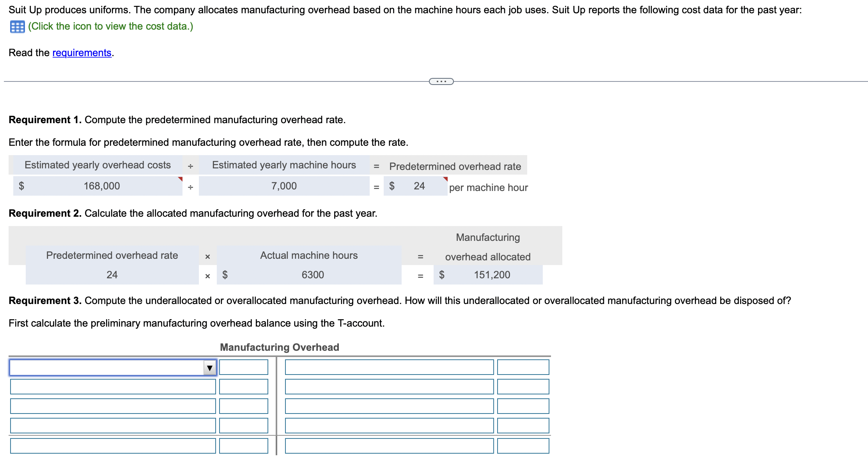The width and height of the screenshot is (868, 456).
Task: Open the requirements link
Action: point(81,53)
